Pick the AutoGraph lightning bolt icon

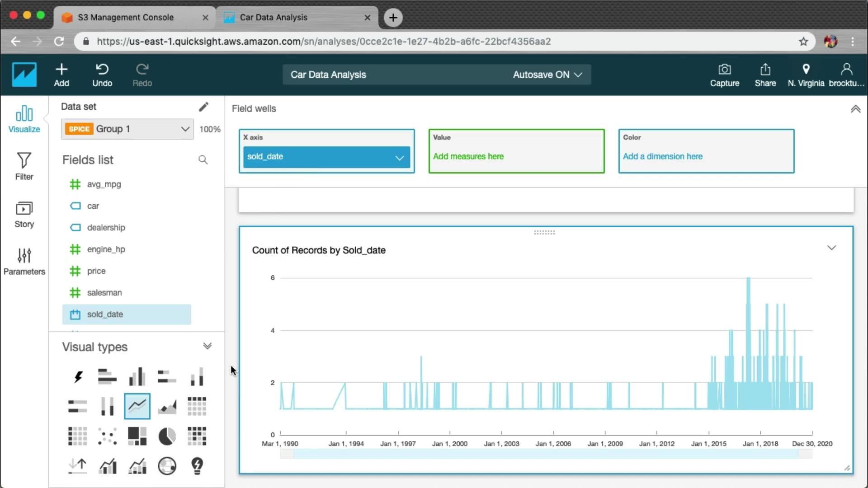[78, 376]
